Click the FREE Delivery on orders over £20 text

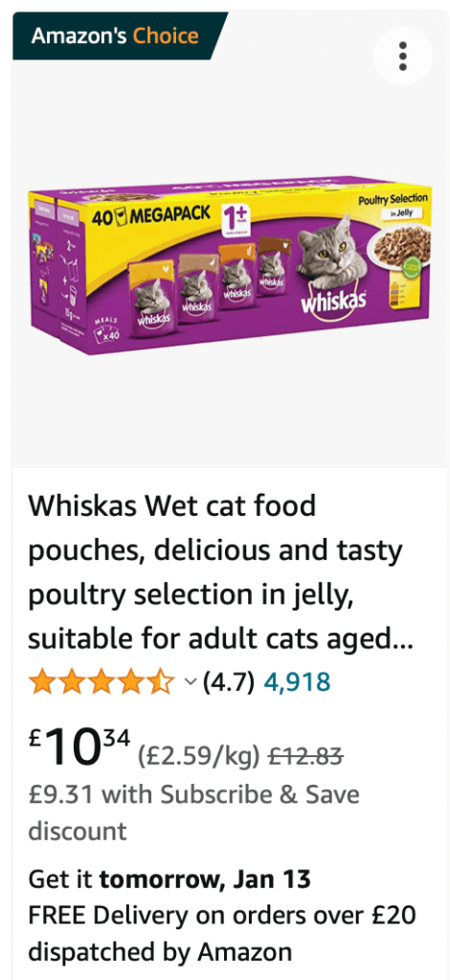point(222,916)
